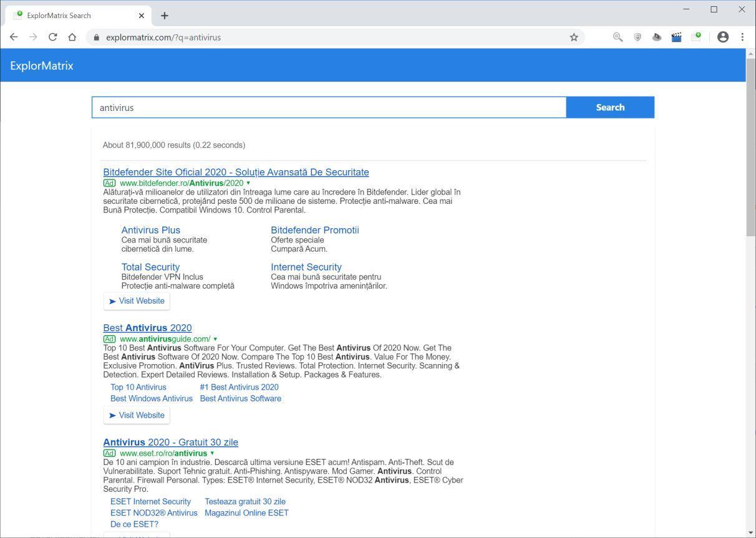Navigate back to the previous page

click(x=14, y=37)
